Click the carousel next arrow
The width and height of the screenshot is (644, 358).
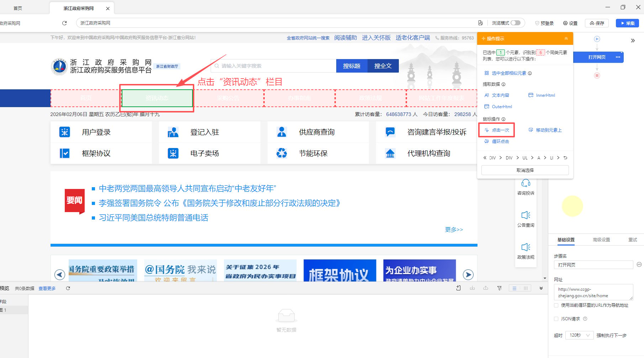tap(468, 275)
